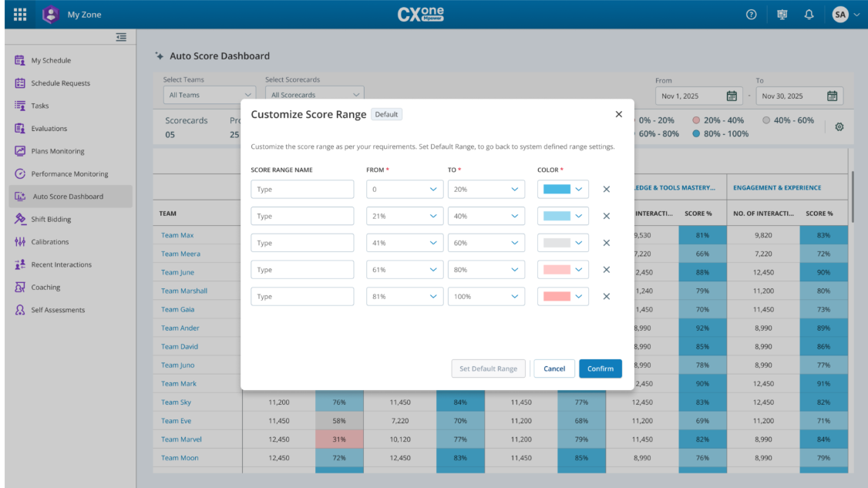This screenshot has width=868, height=488.
Task: Pick the color swatch for first range
Action: 563,190
